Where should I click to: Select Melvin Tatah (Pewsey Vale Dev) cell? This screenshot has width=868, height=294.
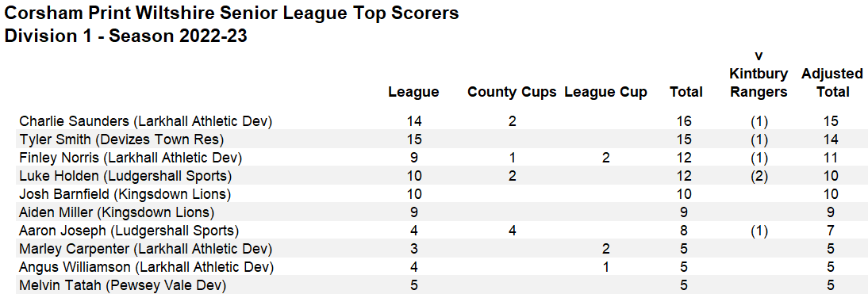122,286
